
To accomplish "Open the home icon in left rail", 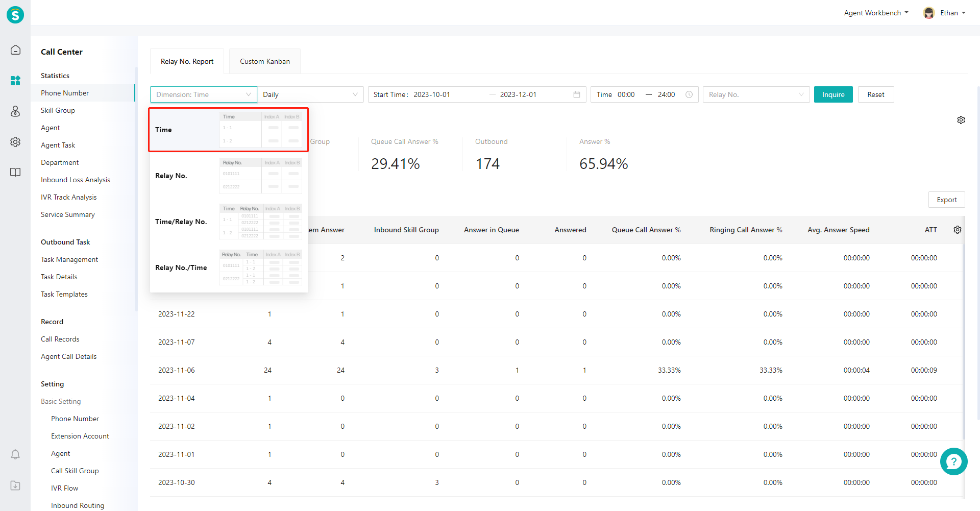I will pyautogui.click(x=15, y=50).
